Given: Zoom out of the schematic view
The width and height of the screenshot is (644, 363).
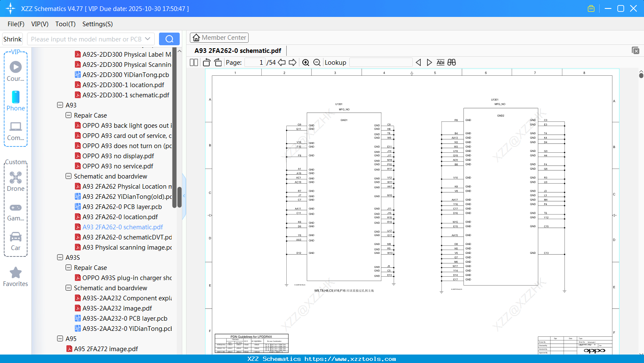Looking at the screenshot, I should pos(316,62).
